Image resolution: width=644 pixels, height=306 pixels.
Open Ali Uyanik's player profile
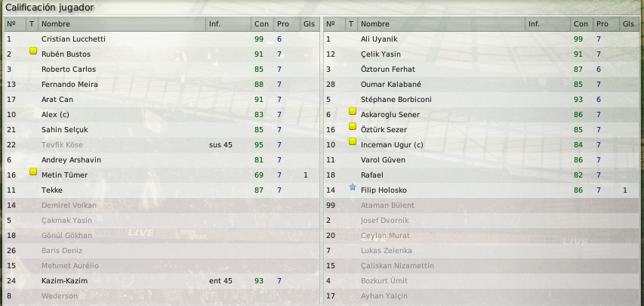(x=379, y=39)
